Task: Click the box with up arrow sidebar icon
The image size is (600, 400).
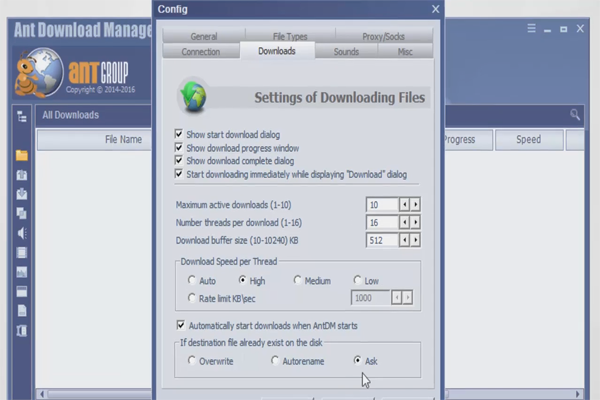Action: [x=22, y=175]
